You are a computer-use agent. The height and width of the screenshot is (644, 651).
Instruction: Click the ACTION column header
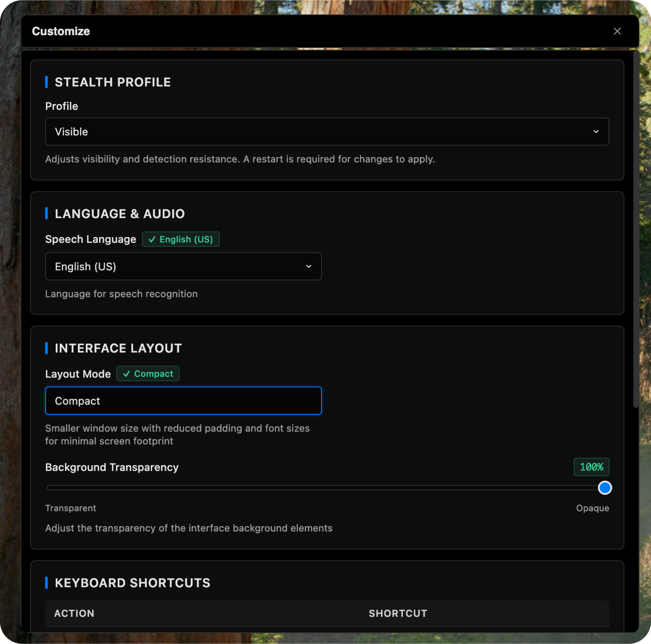point(74,613)
